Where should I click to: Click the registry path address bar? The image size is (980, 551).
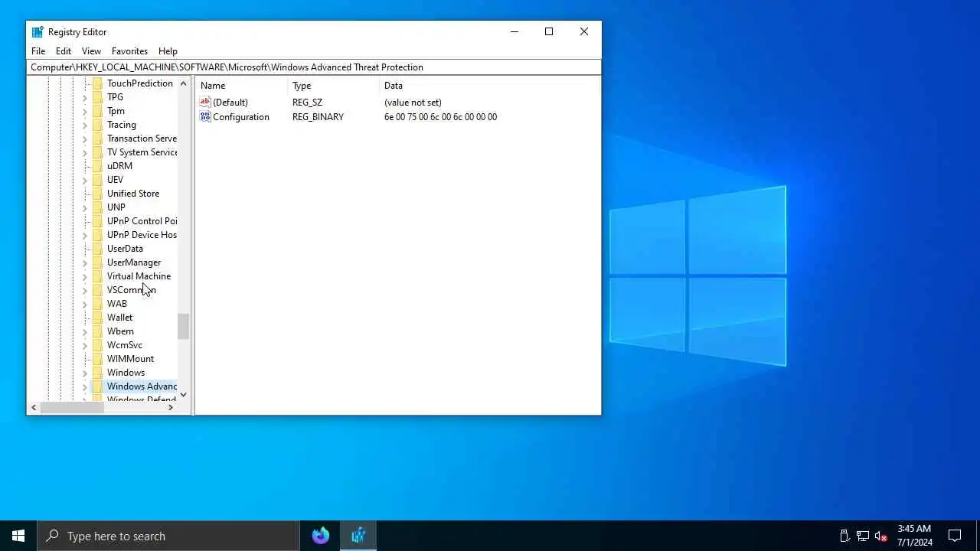click(x=314, y=67)
